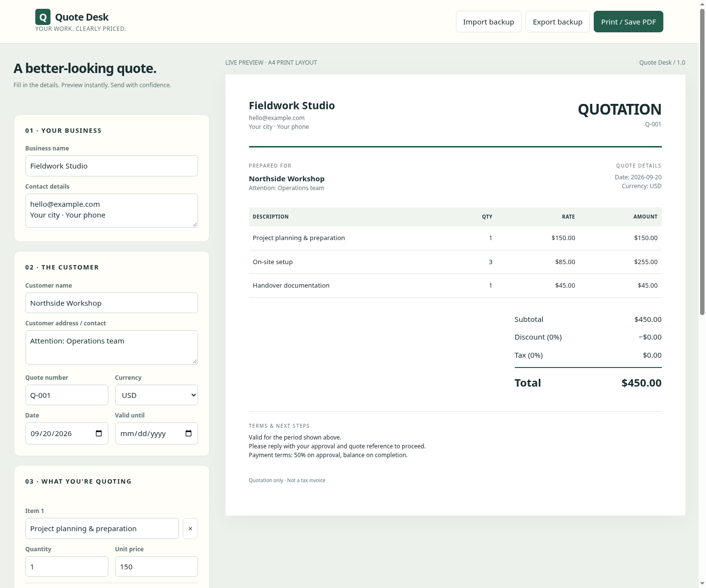706x588 pixels.
Task: Click the AMOUNT column header
Action: click(645, 217)
